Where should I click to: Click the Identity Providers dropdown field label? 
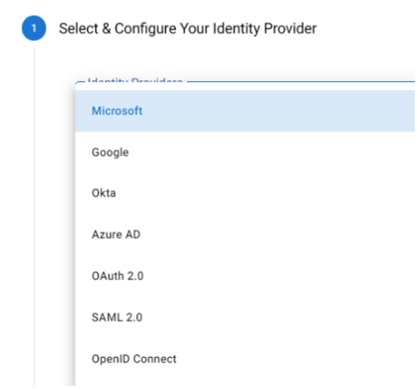(135, 81)
